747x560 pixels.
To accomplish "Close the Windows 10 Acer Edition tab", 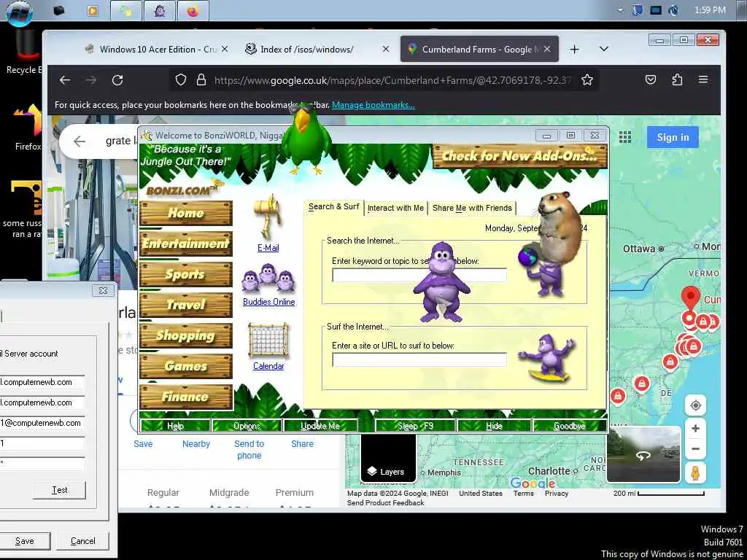I will [225, 49].
